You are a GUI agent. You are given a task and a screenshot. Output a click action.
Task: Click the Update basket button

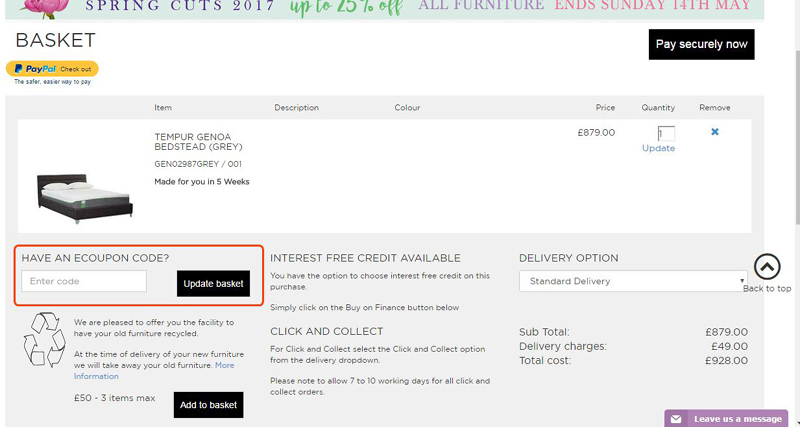[x=213, y=284]
